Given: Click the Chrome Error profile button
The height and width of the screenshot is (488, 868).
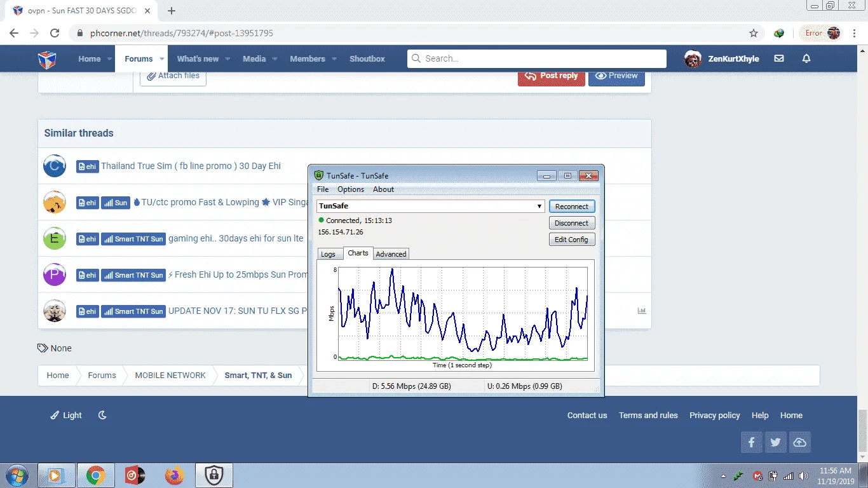Looking at the screenshot, I should 821,33.
